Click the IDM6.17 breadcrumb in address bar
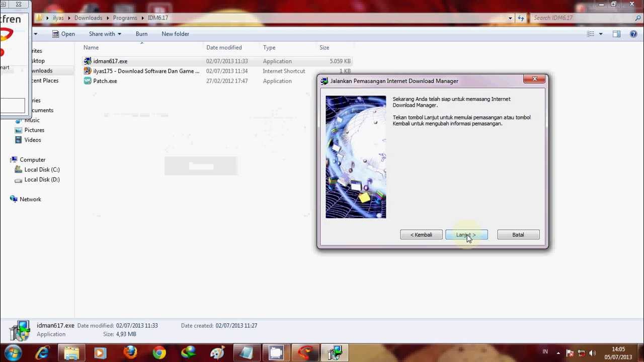 click(157, 18)
